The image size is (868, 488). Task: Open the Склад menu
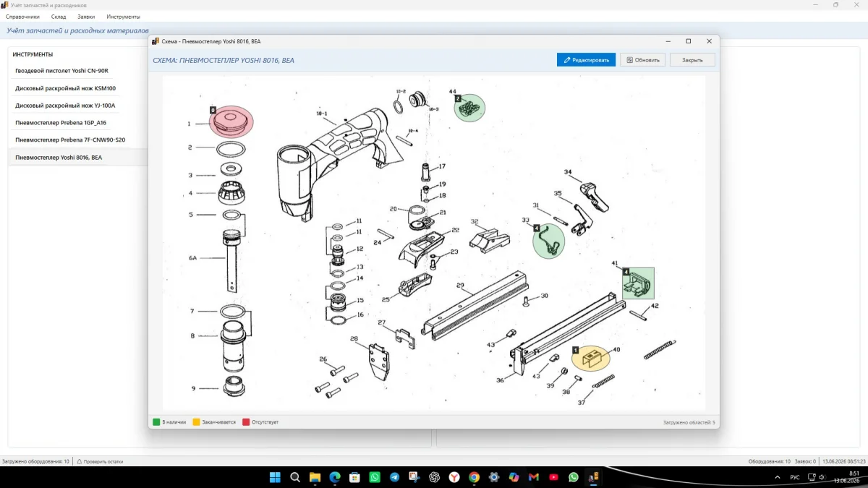point(59,17)
